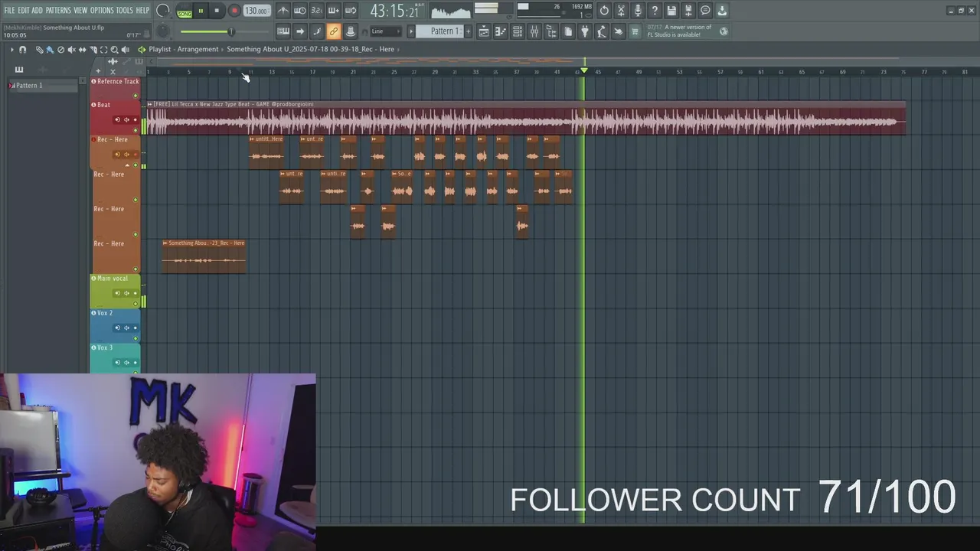Open the Tempo tapper tool
The image size is (980, 551).
point(602,31)
